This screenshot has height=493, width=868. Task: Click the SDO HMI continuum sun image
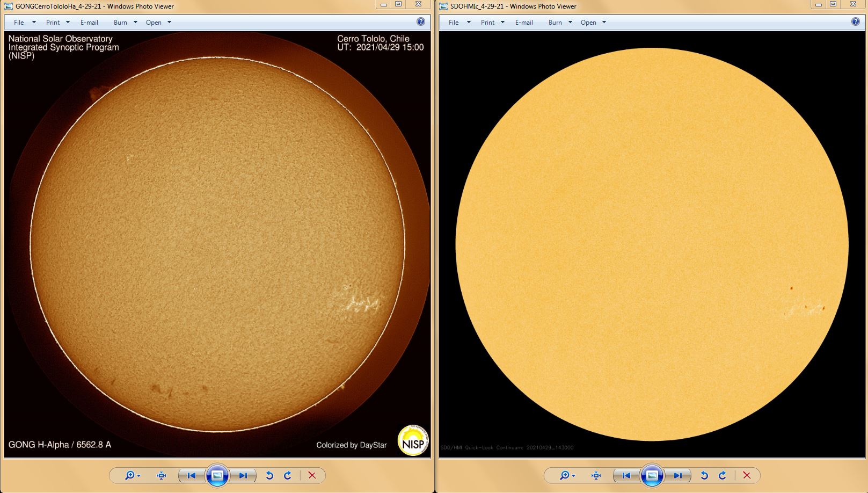(x=652, y=244)
